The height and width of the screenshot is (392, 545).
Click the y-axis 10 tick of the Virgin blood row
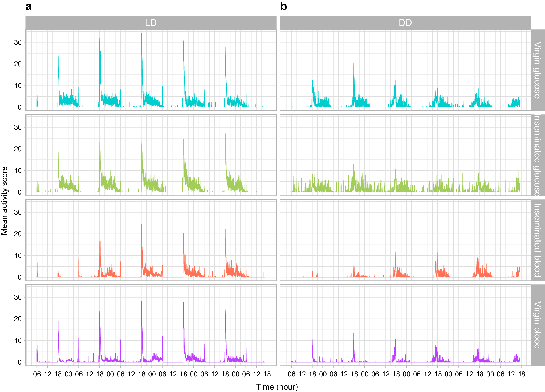pyautogui.click(x=18, y=341)
